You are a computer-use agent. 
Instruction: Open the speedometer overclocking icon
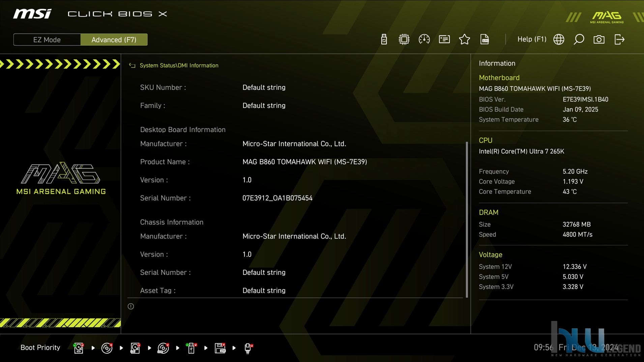coord(424,39)
